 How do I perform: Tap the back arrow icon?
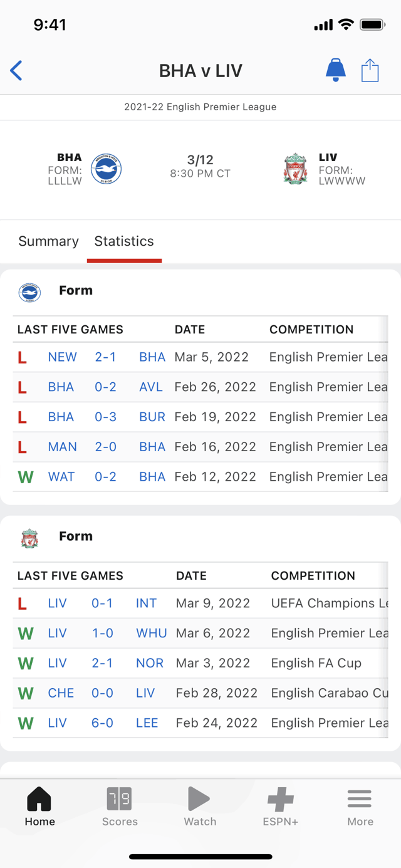[x=16, y=71]
